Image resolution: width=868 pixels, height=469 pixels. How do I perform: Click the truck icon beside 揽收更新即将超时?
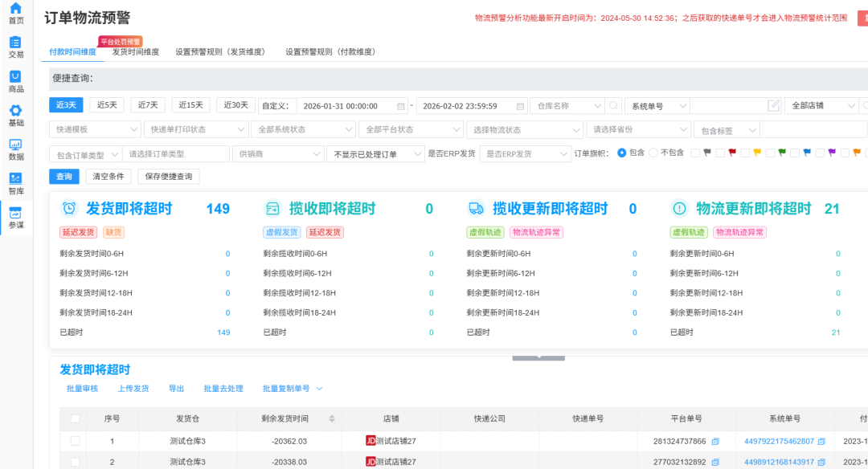477,207
